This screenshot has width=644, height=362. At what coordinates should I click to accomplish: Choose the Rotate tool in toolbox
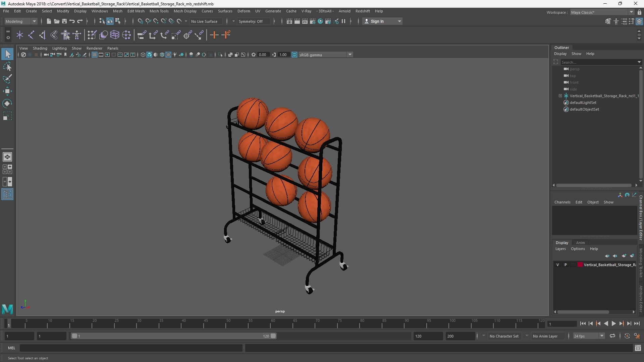7,104
